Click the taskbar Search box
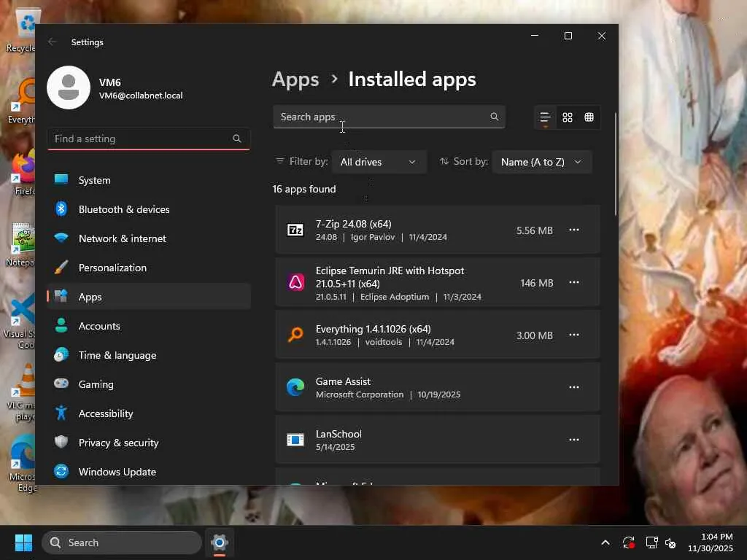The width and height of the screenshot is (747, 560). [x=122, y=542]
